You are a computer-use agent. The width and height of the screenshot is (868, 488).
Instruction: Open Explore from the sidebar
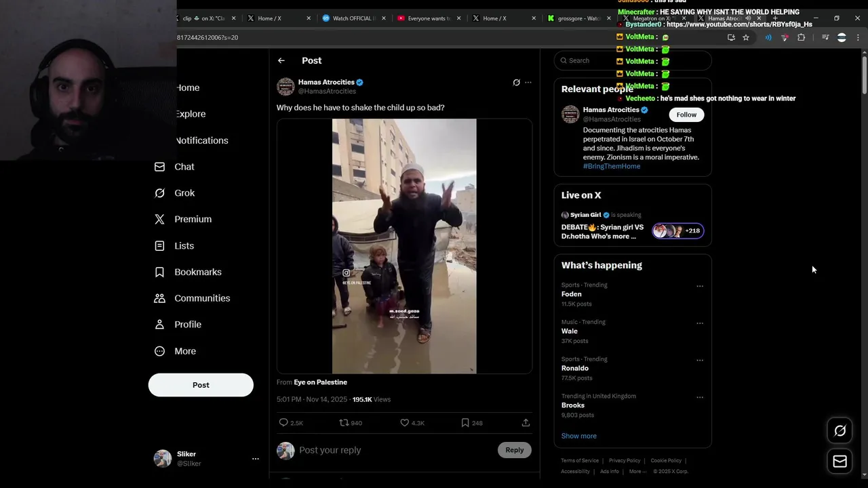tap(190, 114)
